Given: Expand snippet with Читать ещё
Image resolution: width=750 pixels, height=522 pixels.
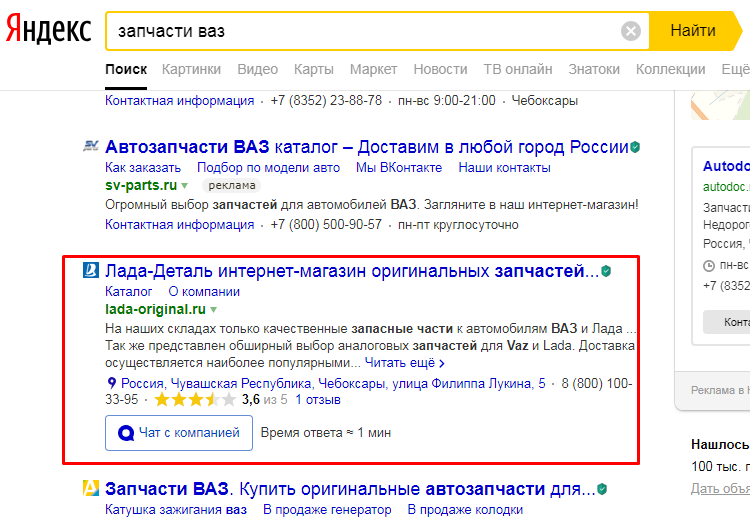Looking at the screenshot, I should coord(405,363).
